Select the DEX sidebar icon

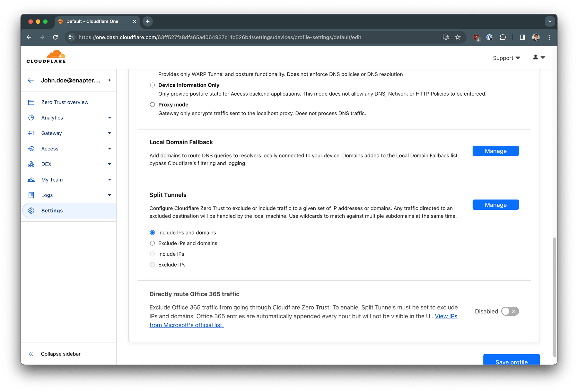[31, 164]
